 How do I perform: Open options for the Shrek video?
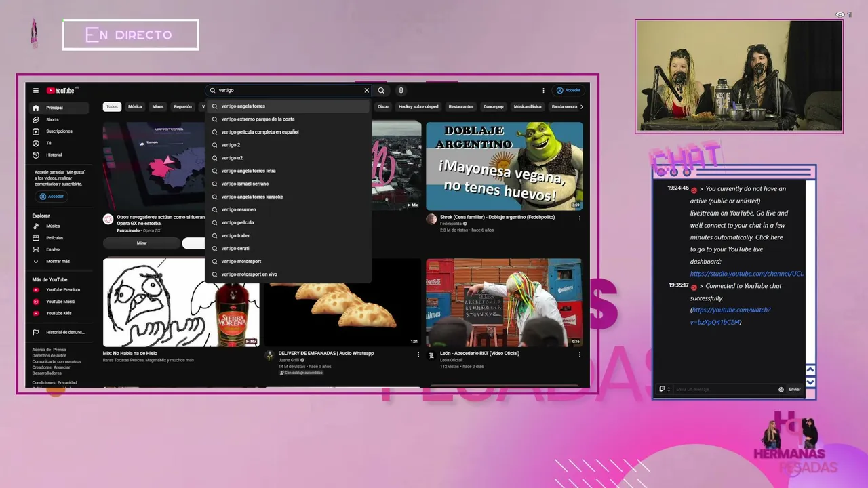(x=579, y=218)
